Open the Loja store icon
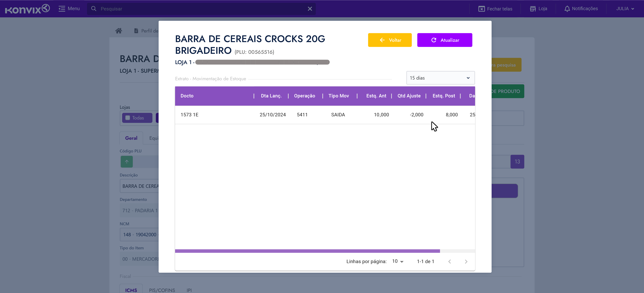This screenshot has width=644, height=293. [533, 9]
